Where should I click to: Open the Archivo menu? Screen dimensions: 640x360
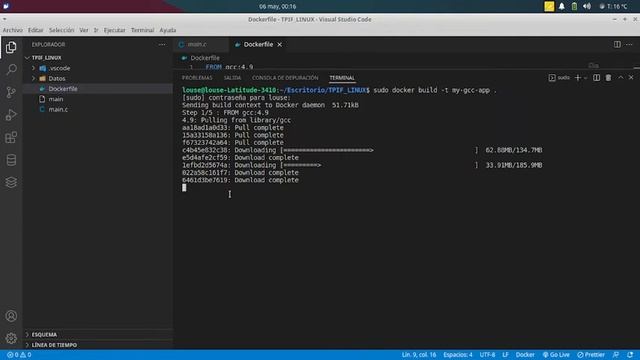tap(13, 30)
